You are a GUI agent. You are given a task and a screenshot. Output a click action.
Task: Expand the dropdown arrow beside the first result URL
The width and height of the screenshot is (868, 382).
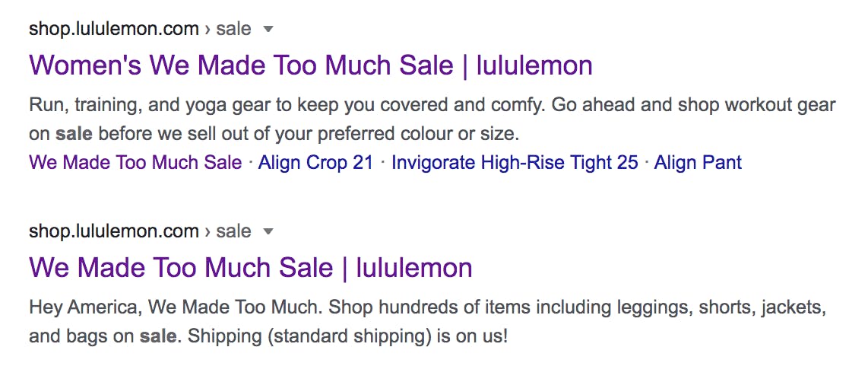coord(268,30)
